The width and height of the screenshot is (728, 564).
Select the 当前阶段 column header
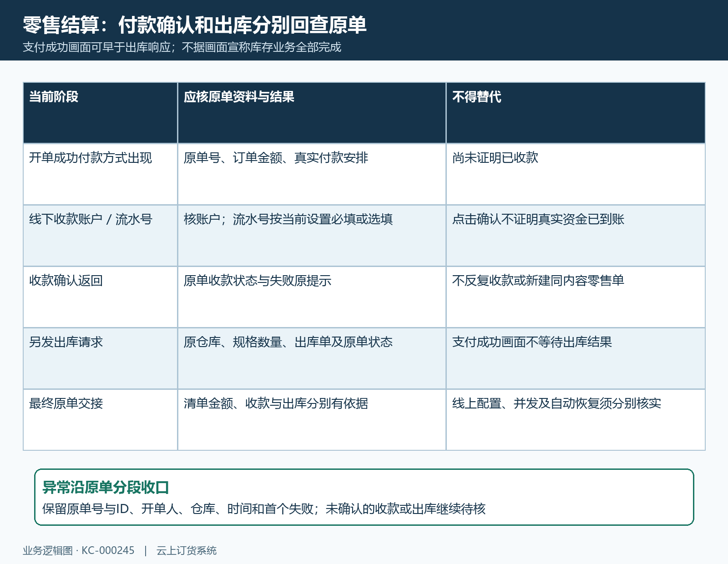click(x=100, y=113)
